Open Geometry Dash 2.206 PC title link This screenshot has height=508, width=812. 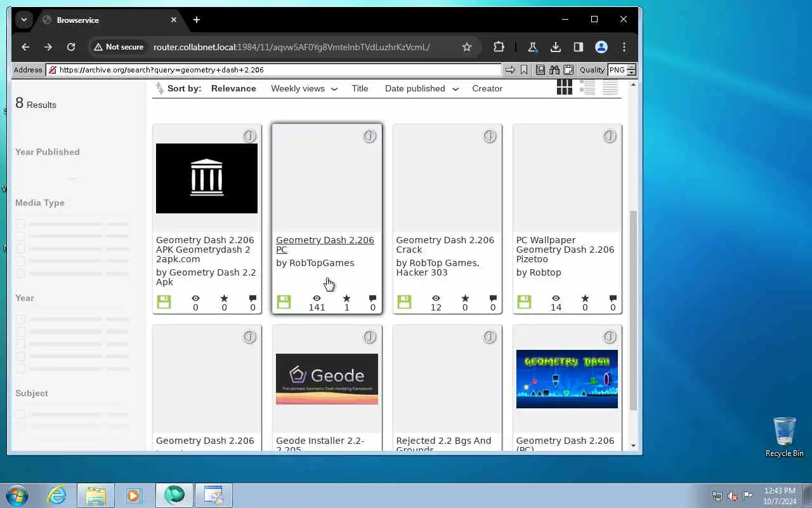[325, 244]
